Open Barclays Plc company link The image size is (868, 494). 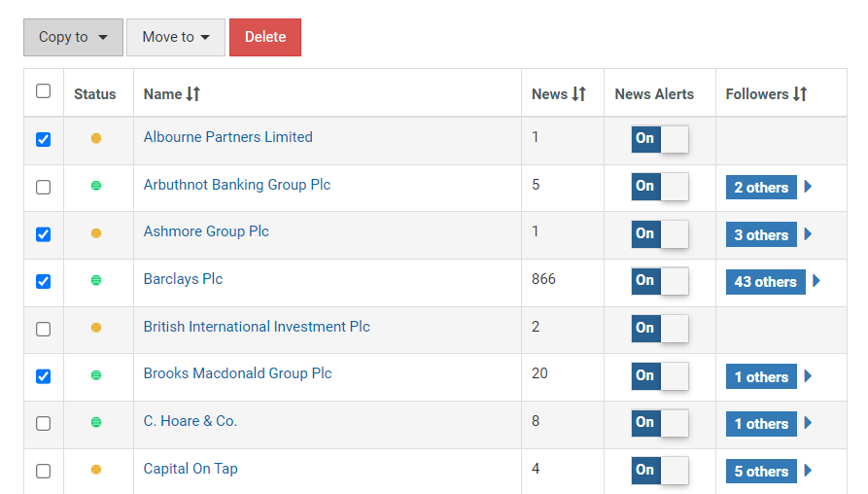pyautogui.click(x=183, y=278)
